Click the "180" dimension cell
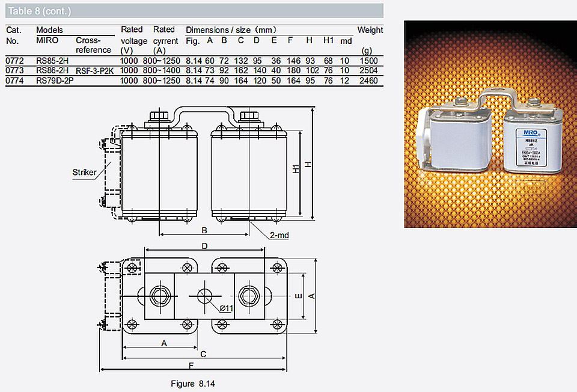The height and width of the screenshot is (392, 577). (x=294, y=71)
